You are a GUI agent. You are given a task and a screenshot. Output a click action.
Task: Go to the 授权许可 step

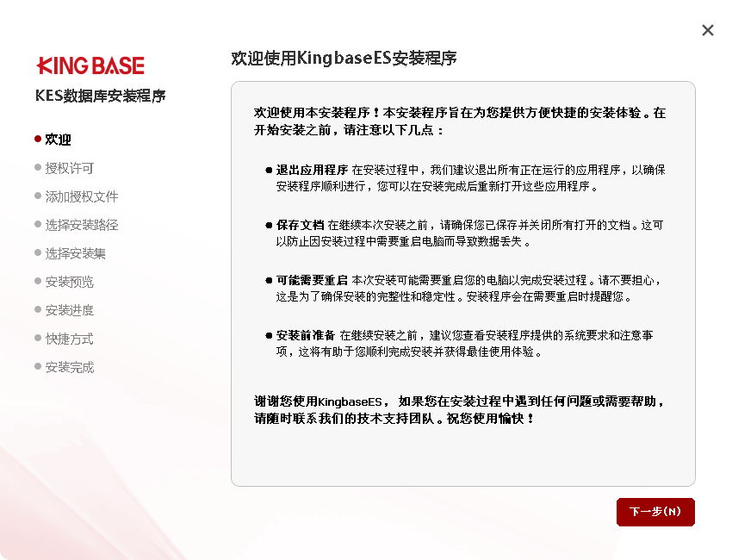pos(70,168)
